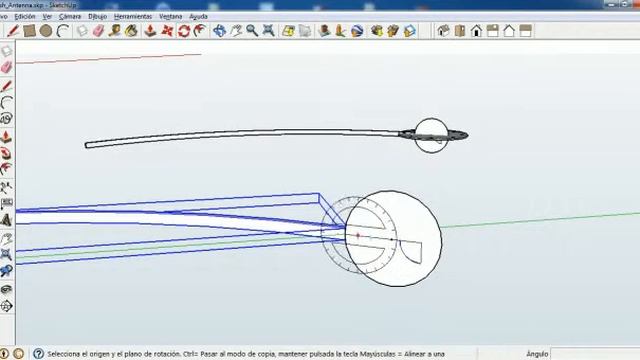Click Zoom Extents in top toolbar

point(268,31)
